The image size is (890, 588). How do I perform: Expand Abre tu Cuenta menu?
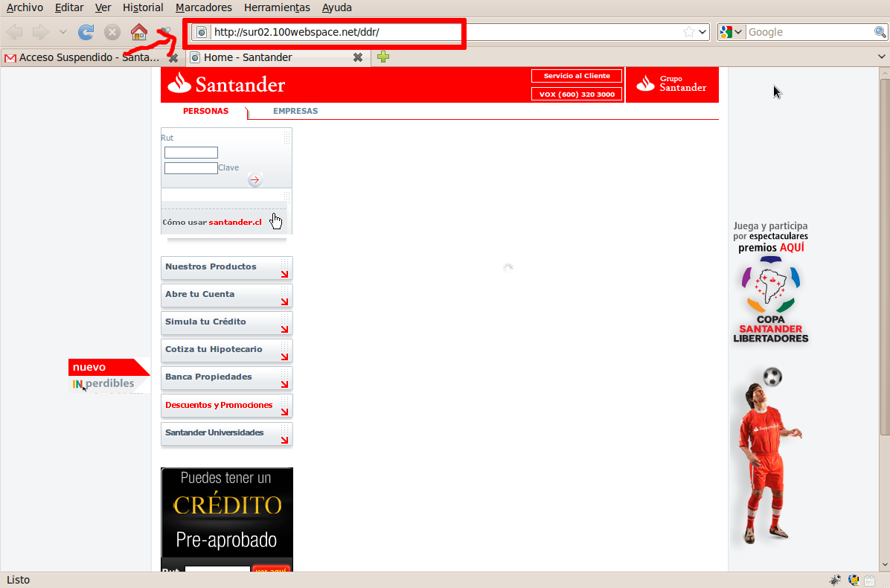click(x=226, y=295)
